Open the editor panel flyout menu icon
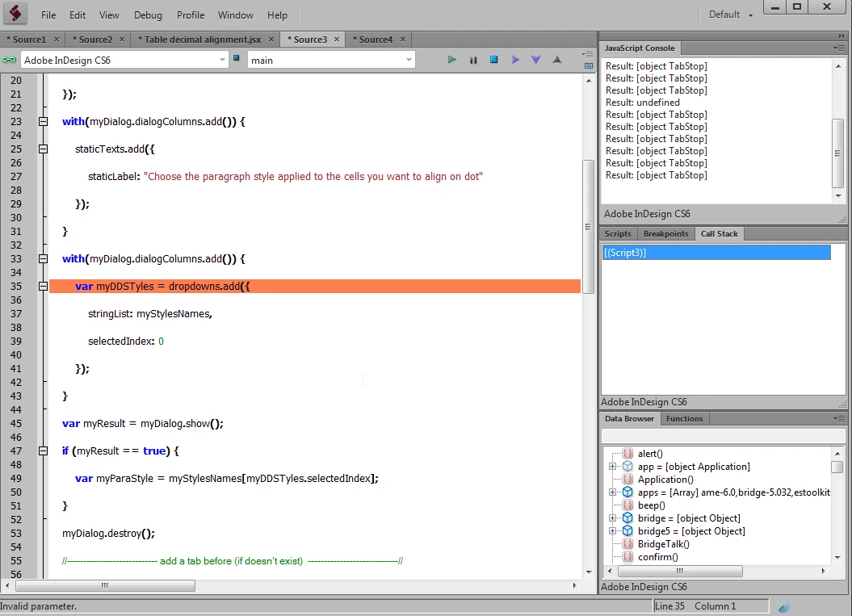 click(x=588, y=54)
